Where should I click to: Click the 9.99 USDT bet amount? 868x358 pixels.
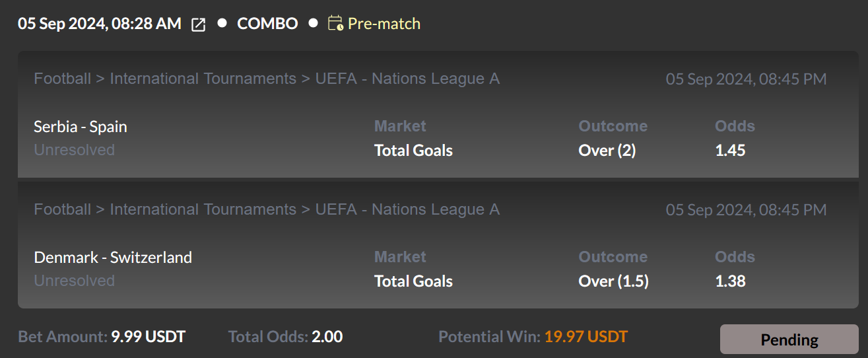[149, 337]
